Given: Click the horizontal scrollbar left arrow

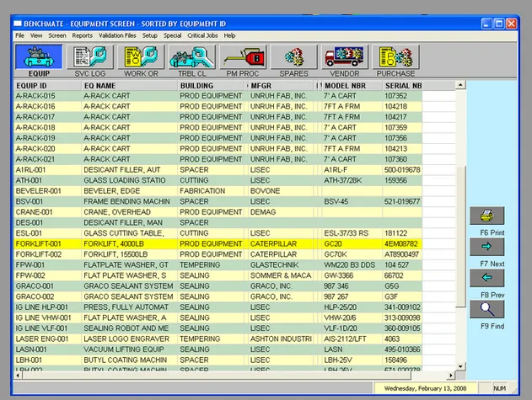Looking at the screenshot, I should (x=18, y=376).
